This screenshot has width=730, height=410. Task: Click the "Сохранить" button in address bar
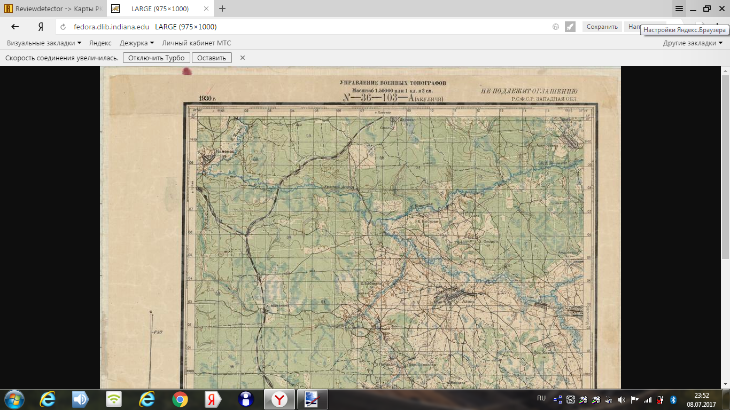coord(601,27)
